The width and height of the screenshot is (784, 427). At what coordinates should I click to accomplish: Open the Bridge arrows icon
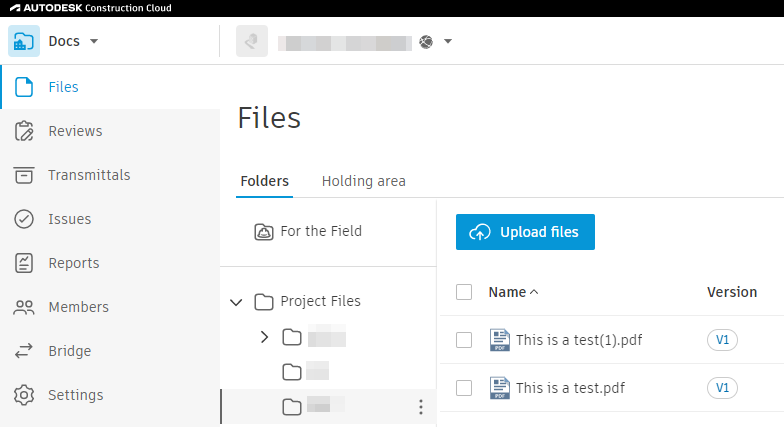(x=24, y=351)
